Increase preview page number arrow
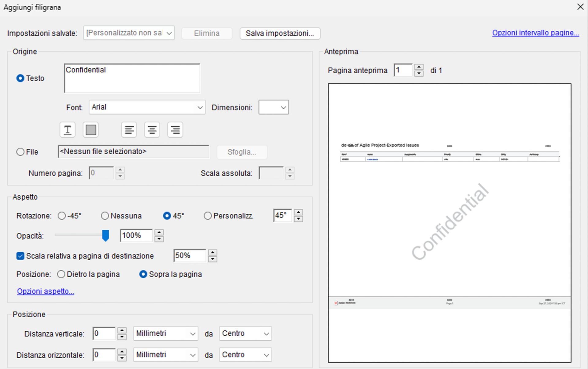 [419, 67]
